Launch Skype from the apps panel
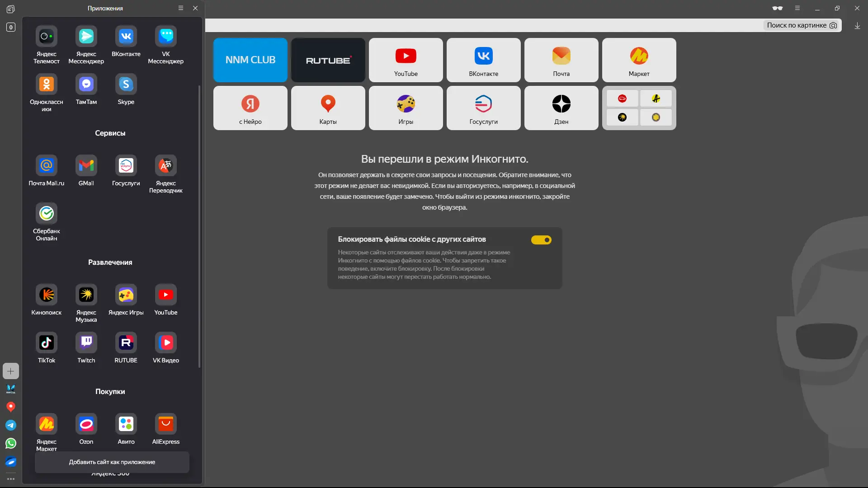Image resolution: width=868 pixels, height=488 pixels. coord(126,84)
